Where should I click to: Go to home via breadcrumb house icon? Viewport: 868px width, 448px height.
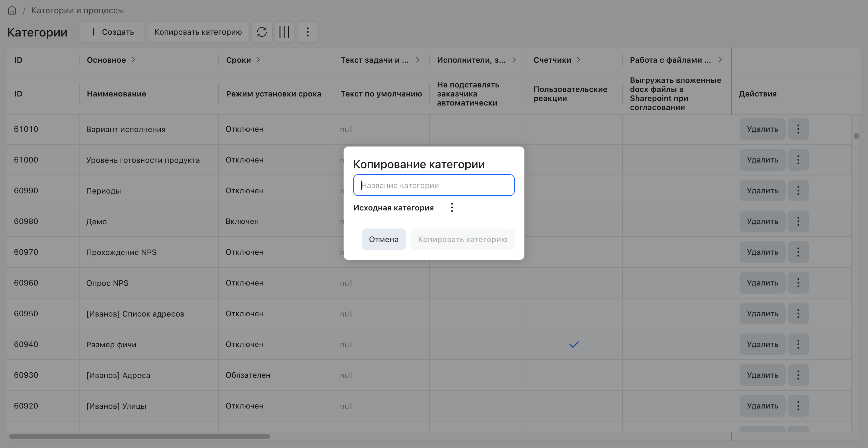click(x=12, y=11)
